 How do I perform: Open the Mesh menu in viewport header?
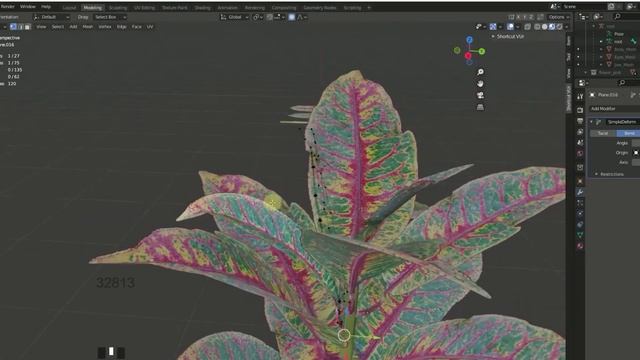point(88,27)
